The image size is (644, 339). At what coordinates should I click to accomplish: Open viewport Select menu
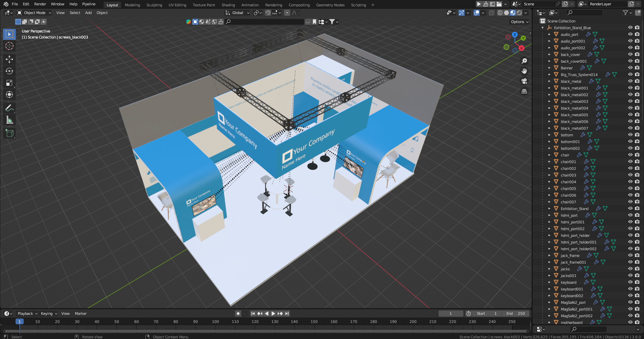point(75,13)
